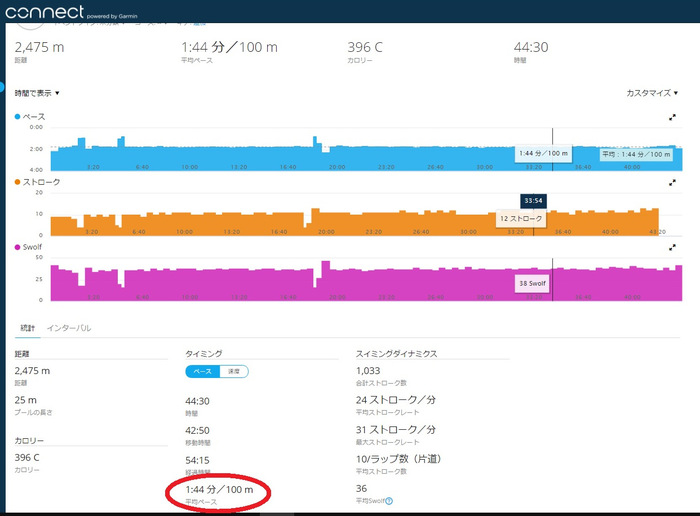Click the 44:30 summary time at top
Image resolution: width=700 pixels, height=516 pixels.
click(531, 47)
